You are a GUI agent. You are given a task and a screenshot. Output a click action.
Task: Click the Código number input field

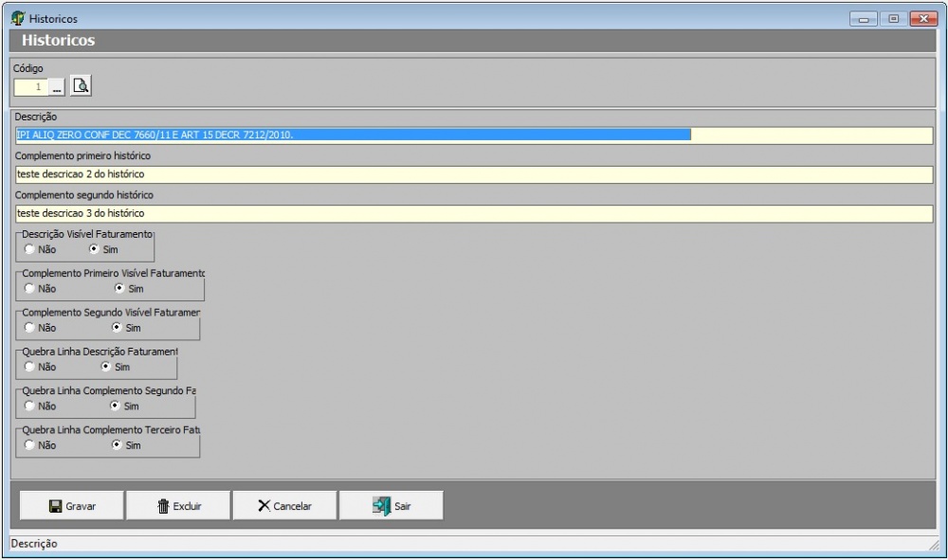30,87
